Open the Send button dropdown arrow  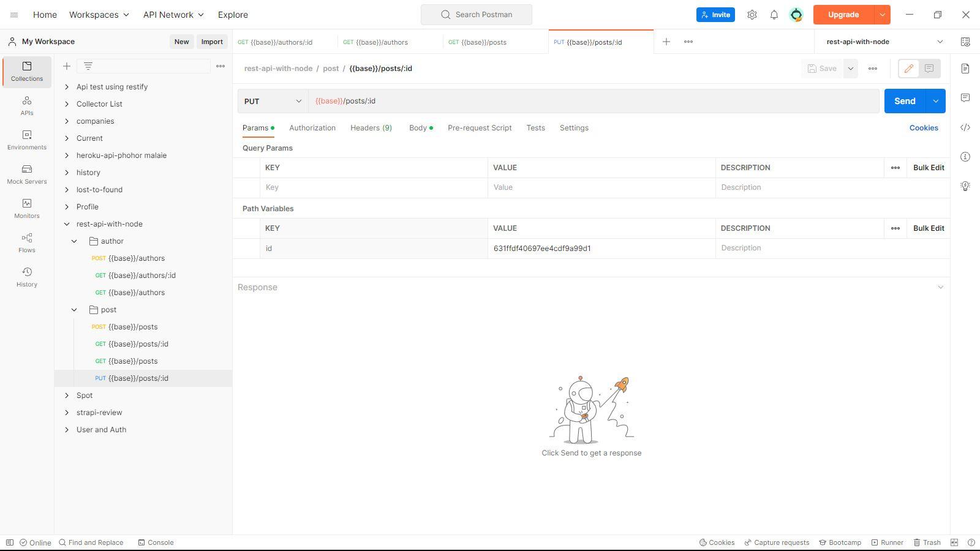point(935,101)
